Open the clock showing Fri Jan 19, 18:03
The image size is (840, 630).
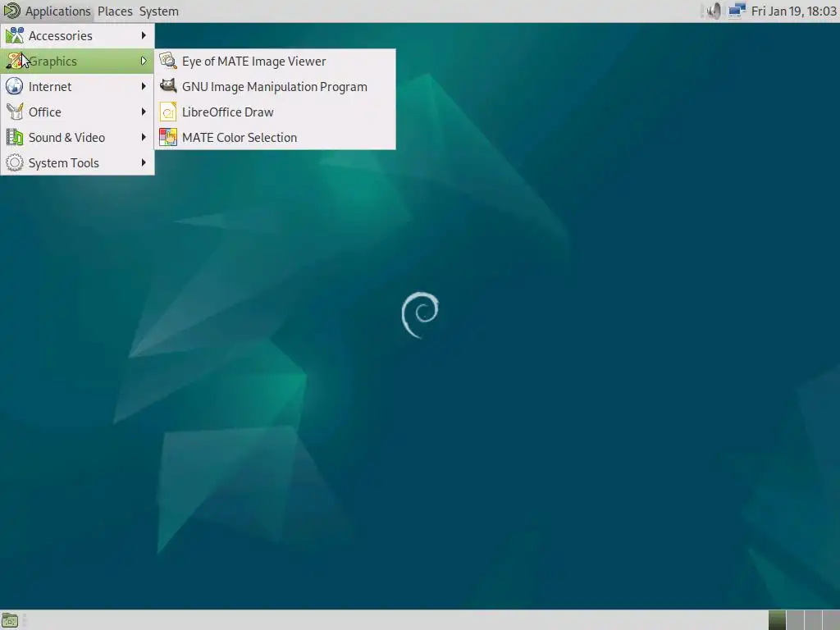tap(793, 11)
